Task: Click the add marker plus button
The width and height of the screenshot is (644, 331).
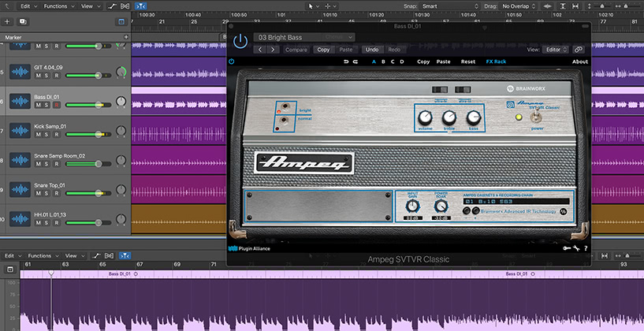Action: pos(125,37)
